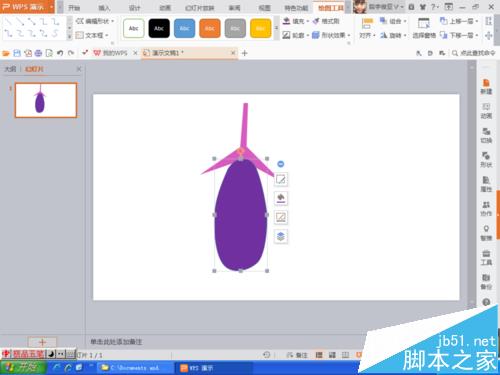Click 切换 in the right sidebar
Image resolution: width=500 pixels, height=375 pixels.
click(486, 135)
